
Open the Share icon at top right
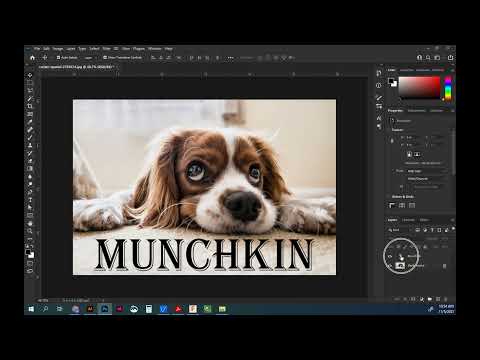450,58
